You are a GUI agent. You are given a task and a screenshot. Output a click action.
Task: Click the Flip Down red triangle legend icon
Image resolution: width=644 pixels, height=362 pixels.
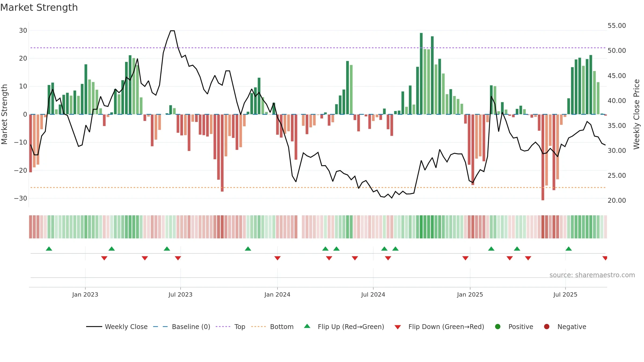[x=398, y=327]
